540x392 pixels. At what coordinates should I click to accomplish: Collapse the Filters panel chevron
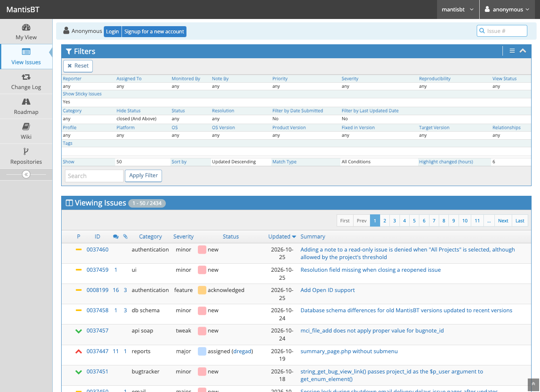(x=523, y=51)
